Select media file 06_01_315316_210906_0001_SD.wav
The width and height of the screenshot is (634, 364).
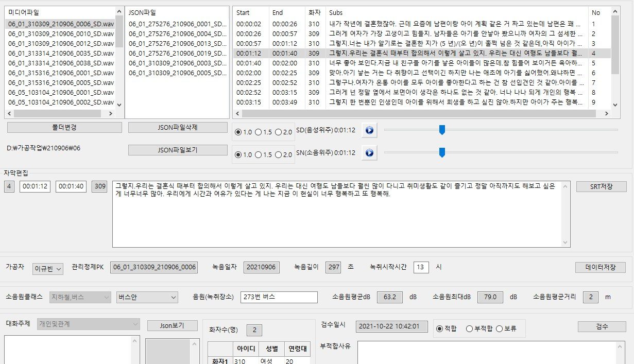coord(61,73)
